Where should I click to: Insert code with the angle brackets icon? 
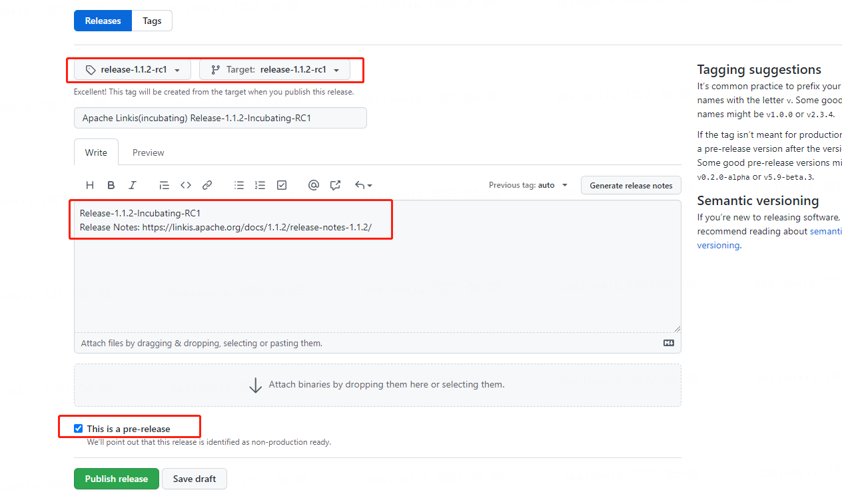[x=186, y=185]
